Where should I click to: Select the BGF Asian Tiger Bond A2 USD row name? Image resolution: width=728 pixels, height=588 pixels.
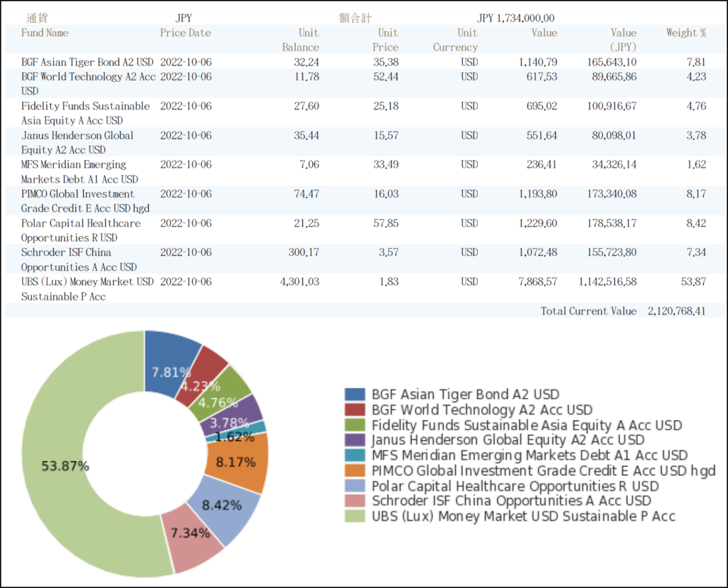click(x=87, y=63)
